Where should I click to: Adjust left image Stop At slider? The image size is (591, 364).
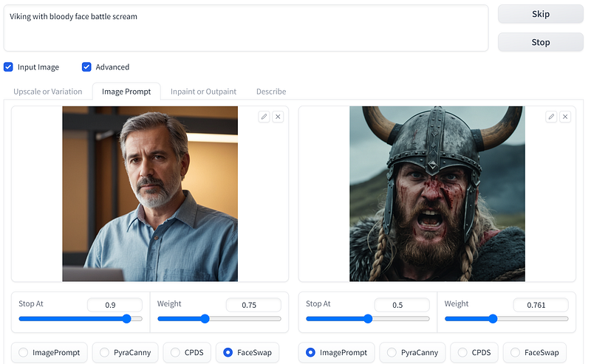coord(81,319)
